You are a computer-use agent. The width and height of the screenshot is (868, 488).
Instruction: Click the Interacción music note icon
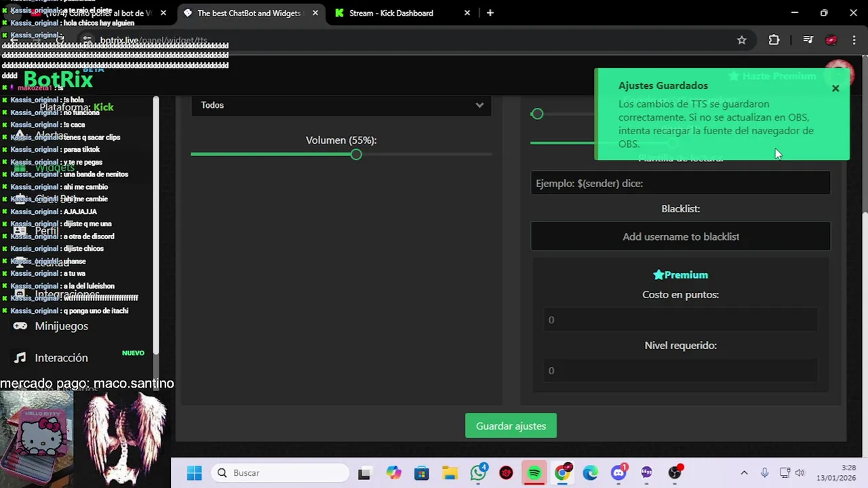click(x=20, y=358)
